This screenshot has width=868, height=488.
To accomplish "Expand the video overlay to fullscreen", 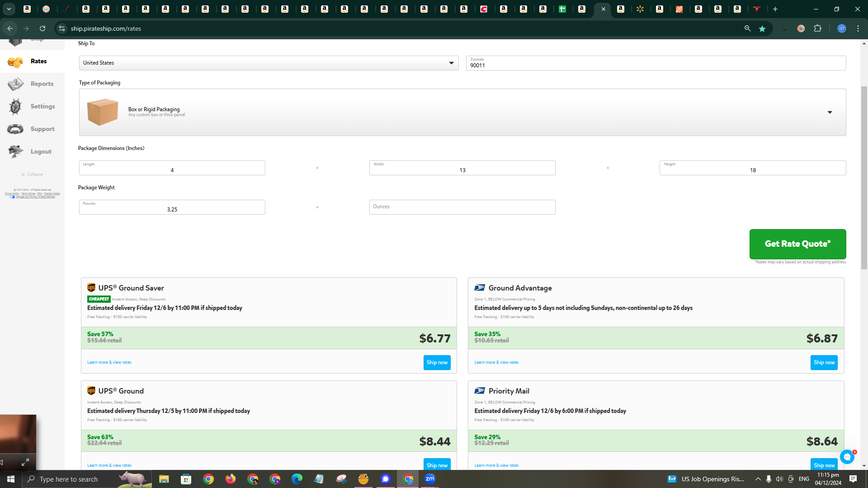I will click(25, 462).
